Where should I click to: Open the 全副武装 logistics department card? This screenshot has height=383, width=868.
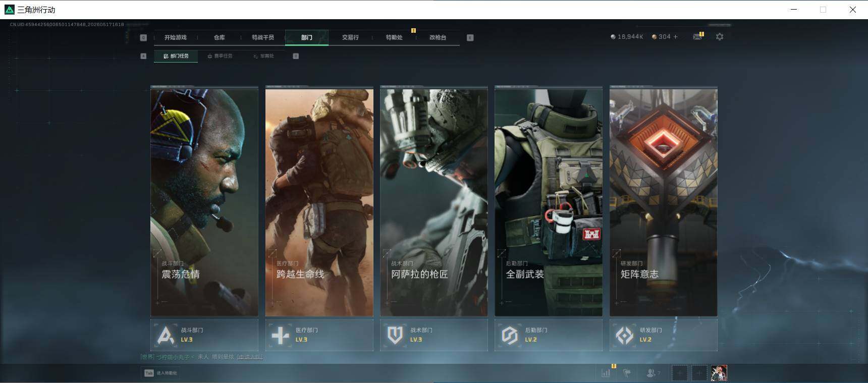(x=549, y=202)
